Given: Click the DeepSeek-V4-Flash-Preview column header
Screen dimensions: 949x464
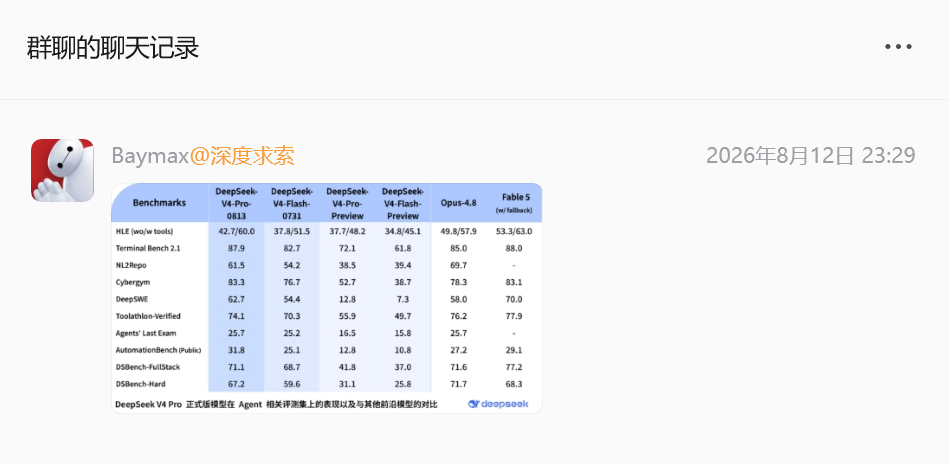Looking at the screenshot, I should click(x=403, y=203).
